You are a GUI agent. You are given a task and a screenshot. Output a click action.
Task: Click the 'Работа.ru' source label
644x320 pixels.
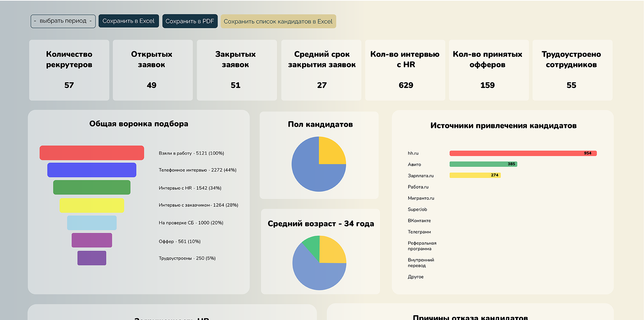pos(418,187)
